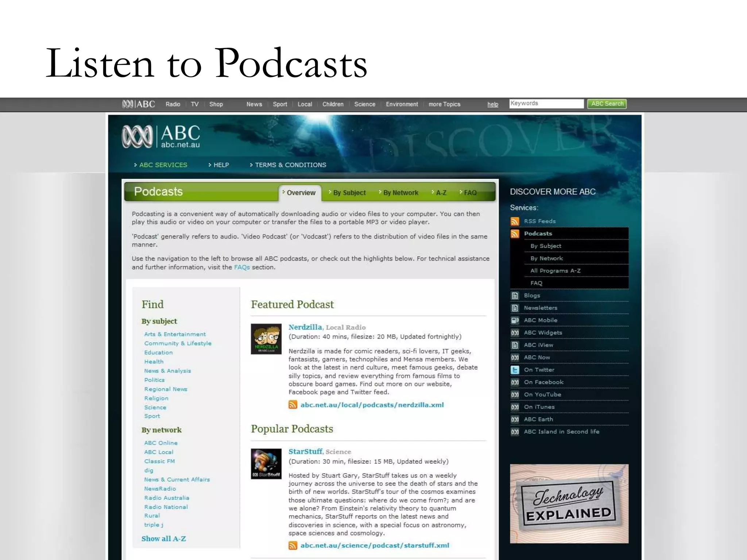747x560 pixels.
Task: Open Classic FM network link
Action: [x=159, y=461]
